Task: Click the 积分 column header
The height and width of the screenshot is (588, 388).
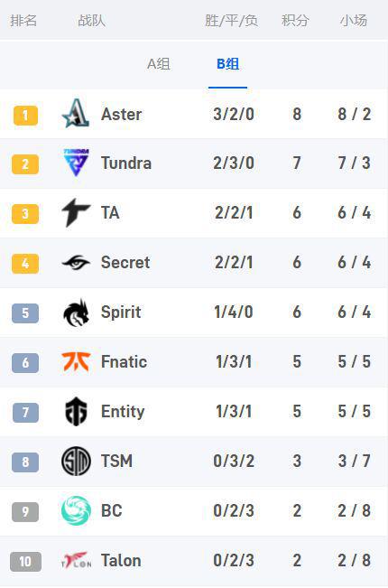Action: pos(295,20)
